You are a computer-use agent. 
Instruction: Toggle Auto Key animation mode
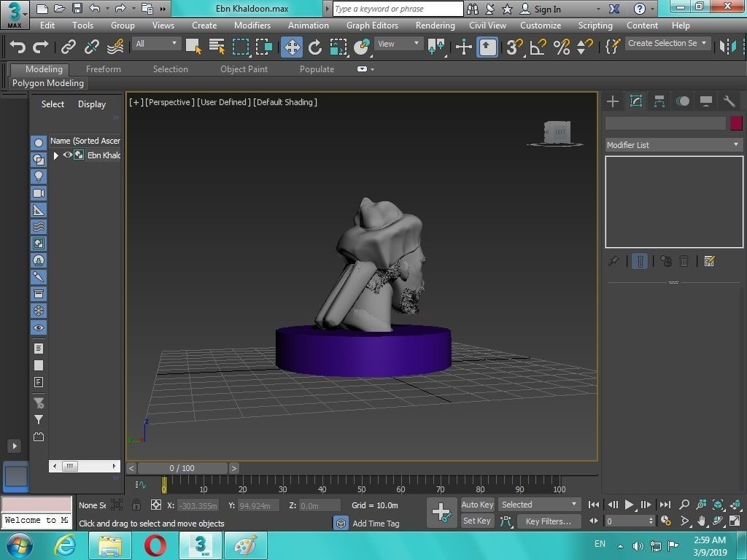477,505
